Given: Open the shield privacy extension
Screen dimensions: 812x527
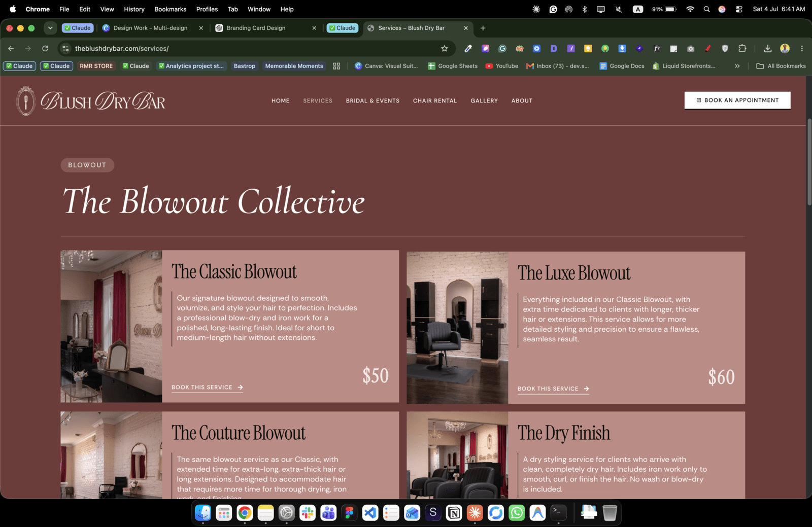Looking at the screenshot, I should pos(725,49).
